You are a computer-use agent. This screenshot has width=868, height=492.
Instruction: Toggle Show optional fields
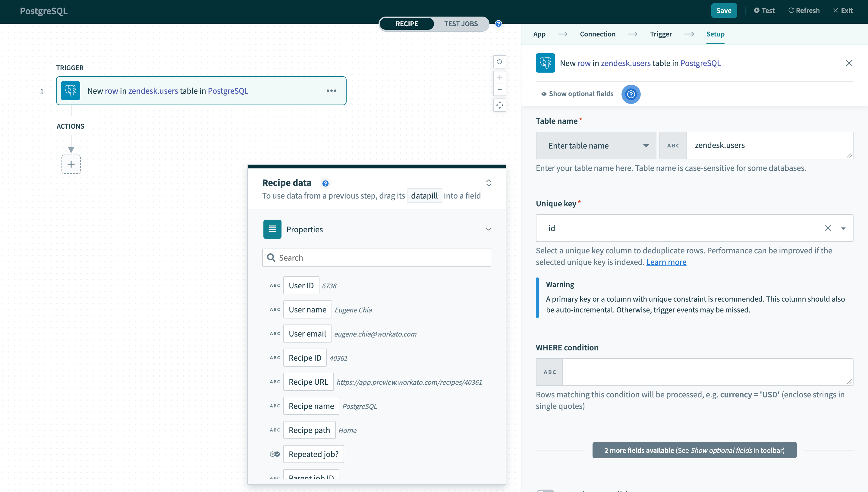[x=577, y=94]
